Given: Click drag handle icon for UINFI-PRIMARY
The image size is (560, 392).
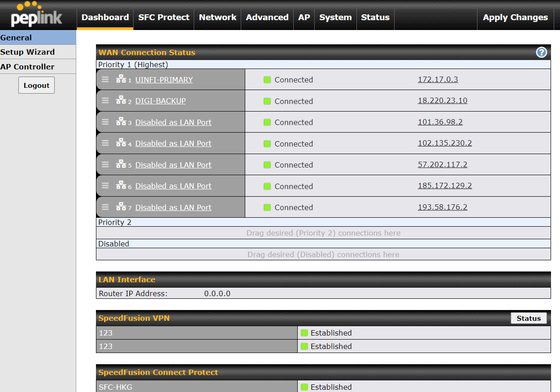Looking at the screenshot, I should coord(105,79).
